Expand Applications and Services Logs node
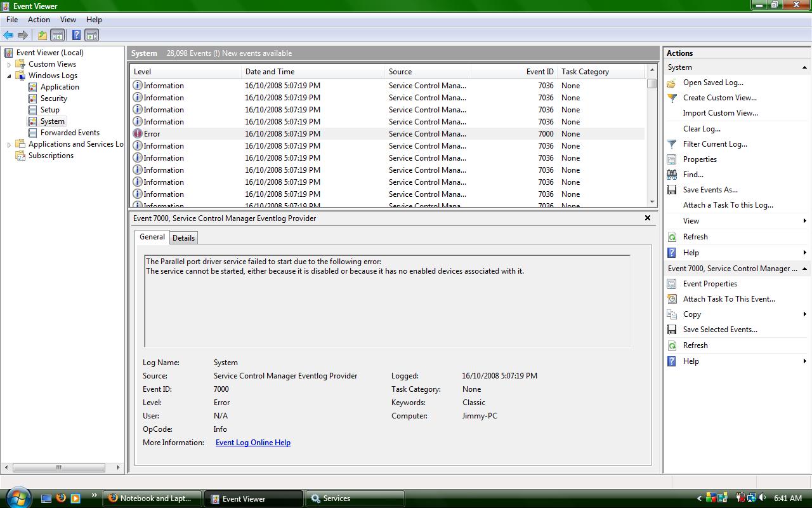 (9, 144)
